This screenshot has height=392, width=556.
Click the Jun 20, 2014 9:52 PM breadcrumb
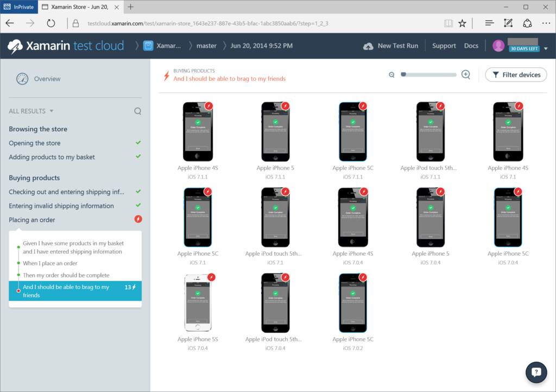(262, 46)
